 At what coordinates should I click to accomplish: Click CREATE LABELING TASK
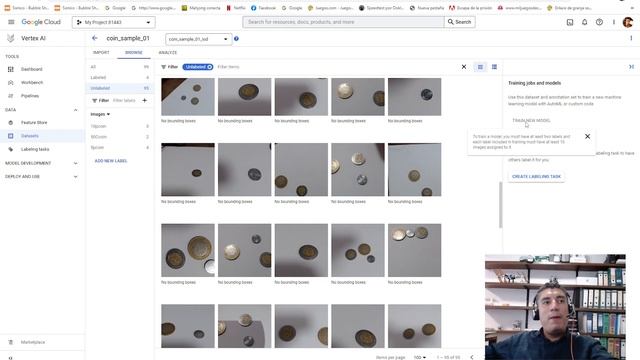(536, 177)
